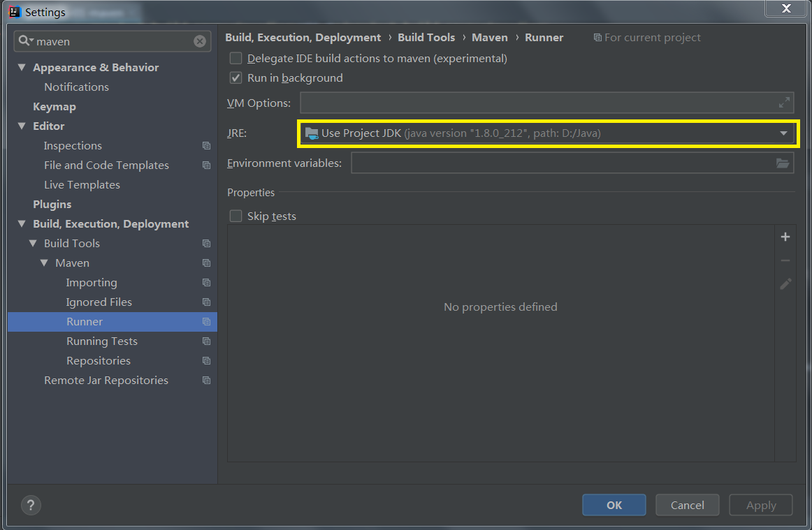The width and height of the screenshot is (812, 530).
Task: Click project-level icon beside Maven
Action: coord(207,263)
